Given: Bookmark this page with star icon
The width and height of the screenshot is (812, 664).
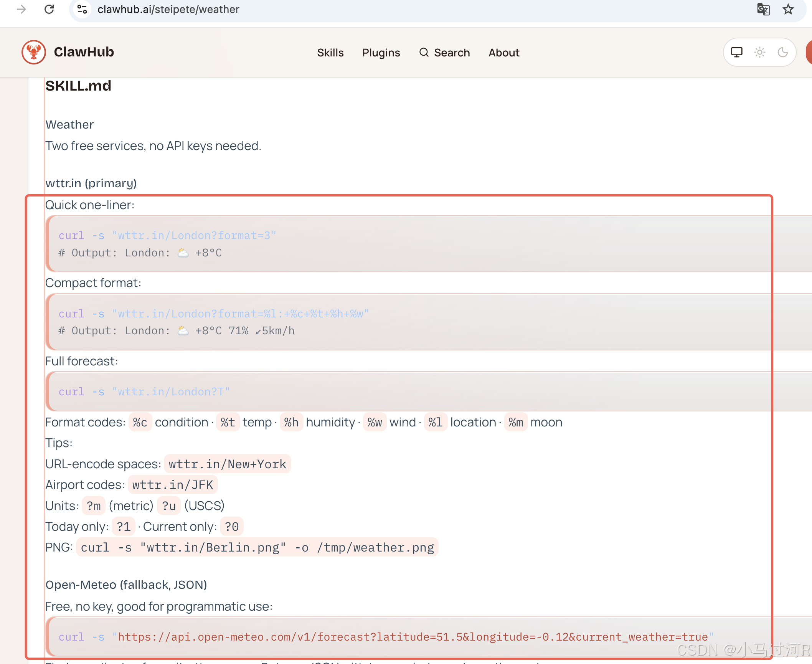Looking at the screenshot, I should pos(788,9).
